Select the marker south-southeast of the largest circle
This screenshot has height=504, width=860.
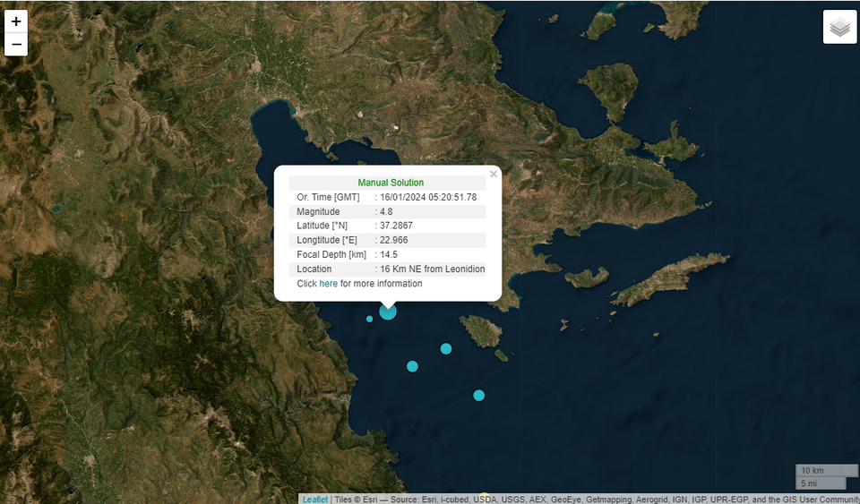point(412,366)
